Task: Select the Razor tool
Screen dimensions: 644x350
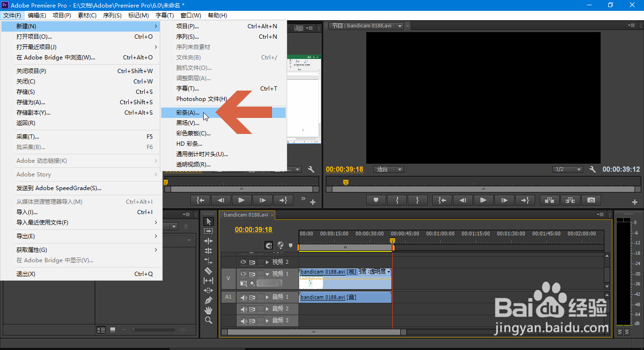Action: [208, 271]
